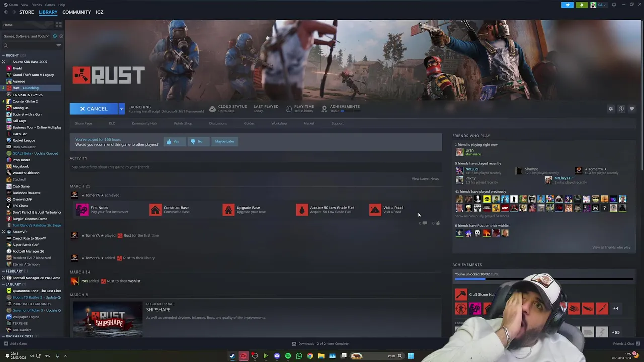This screenshot has height=362, width=644.
Task: Open Discord from the taskbar
Action: (277, 356)
